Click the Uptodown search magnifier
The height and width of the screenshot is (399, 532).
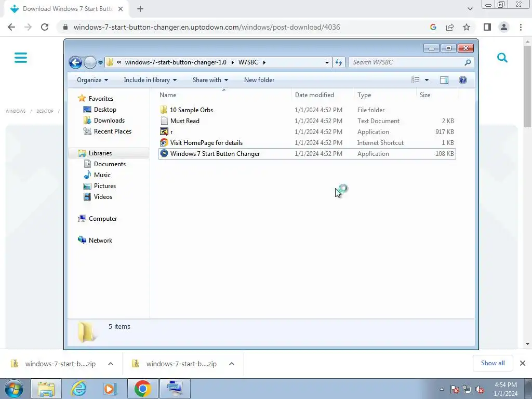(502, 58)
